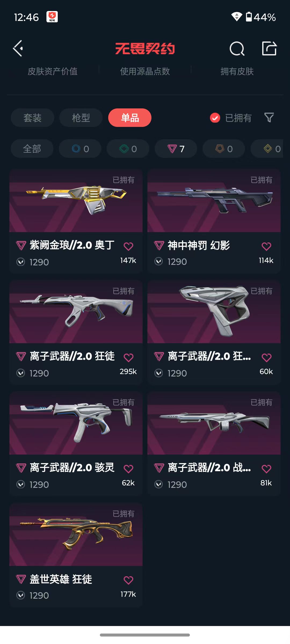Open the 离子武器//2.0 狂徒 rifle thumbnail
Screen dimensions: 290x644
click(76, 312)
